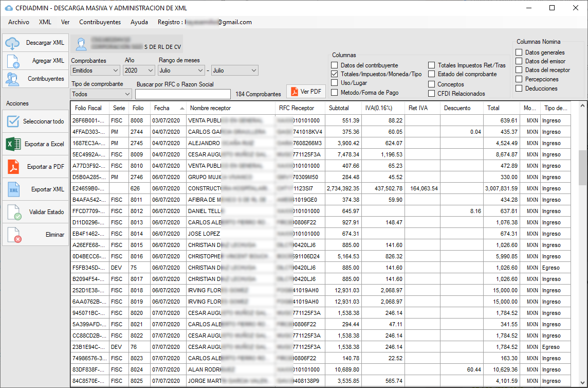Screen dimensions: 588x388
Task: Click the Ver PDF button
Action: tap(306, 92)
